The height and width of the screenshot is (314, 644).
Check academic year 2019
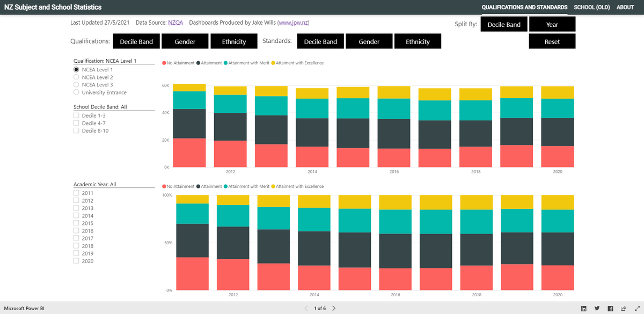tap(76, 253)
